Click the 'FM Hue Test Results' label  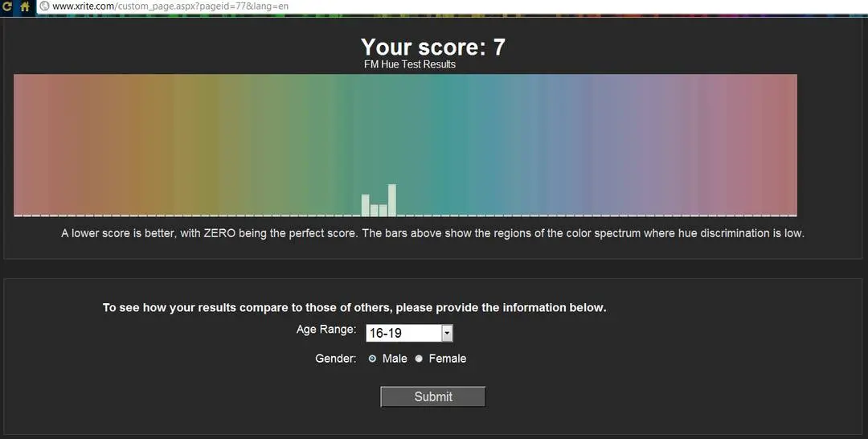(x=410, y=64)
